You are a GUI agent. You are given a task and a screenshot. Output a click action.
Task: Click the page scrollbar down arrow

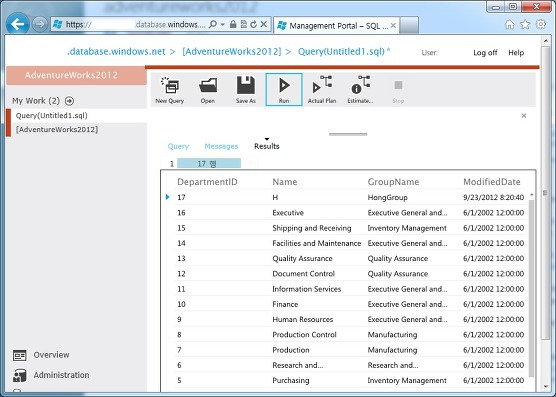point(545,387)
